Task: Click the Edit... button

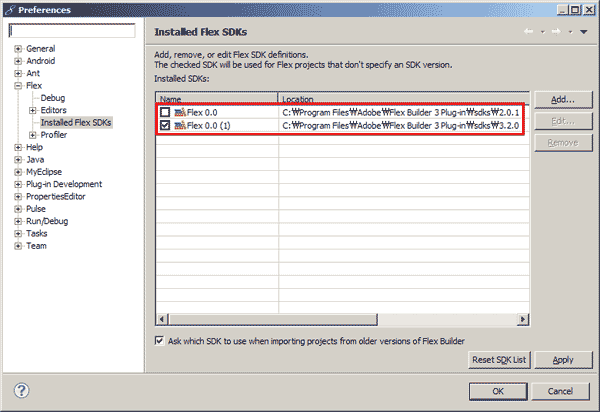Action: click(563, 121)
